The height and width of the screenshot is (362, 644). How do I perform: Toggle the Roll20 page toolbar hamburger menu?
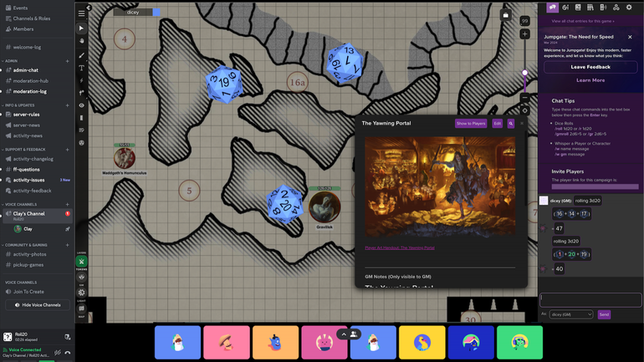(82, 13)
